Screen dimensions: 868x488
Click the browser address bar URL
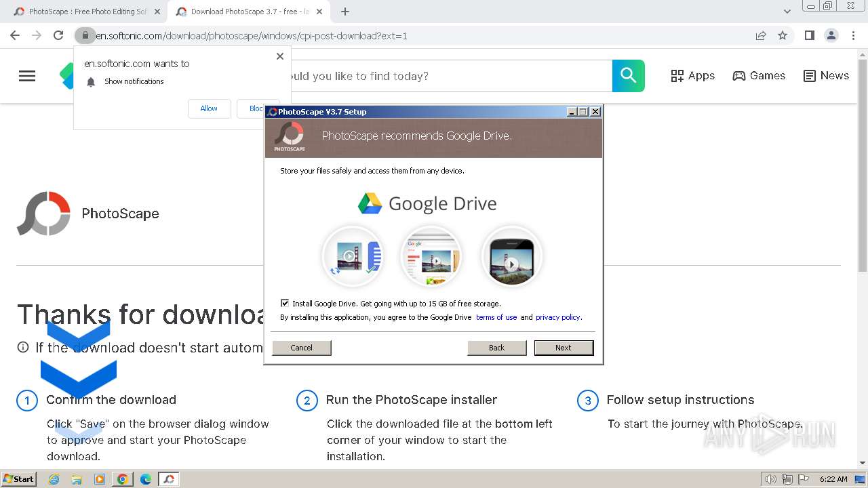point(252,35)
